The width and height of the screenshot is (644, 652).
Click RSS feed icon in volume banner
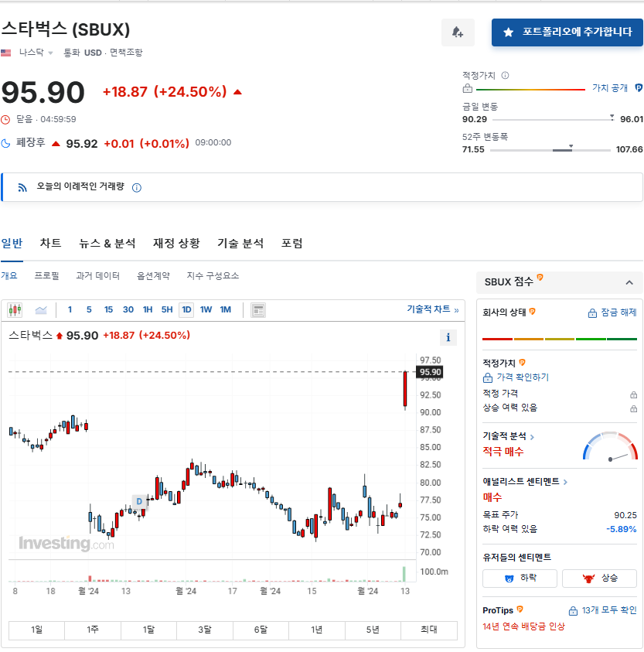(x=22, y=187)
